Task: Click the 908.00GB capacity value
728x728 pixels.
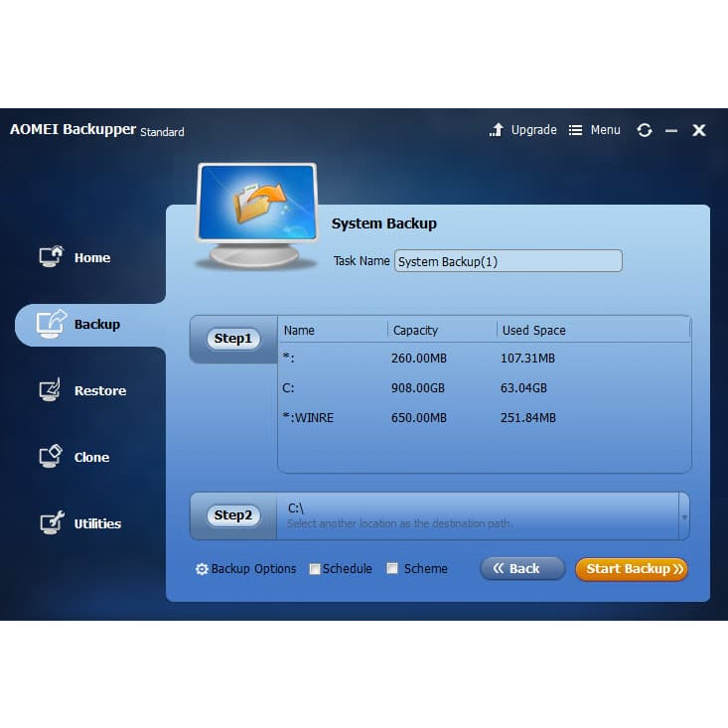Action: pyautogui.click(x=417, y=387)
